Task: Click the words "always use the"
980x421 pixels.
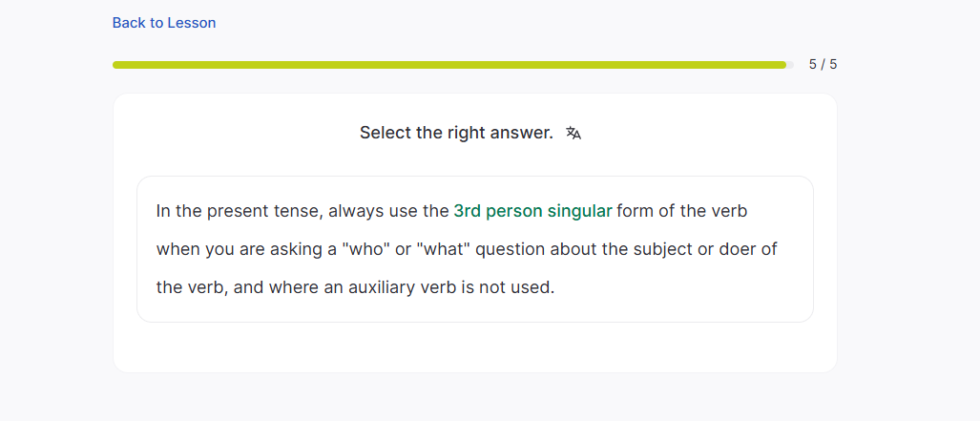Action: [x=388, y=211]
